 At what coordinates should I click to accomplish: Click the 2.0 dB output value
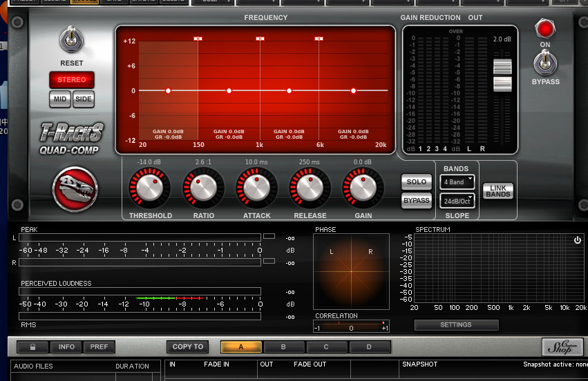[x=502, y=39]
